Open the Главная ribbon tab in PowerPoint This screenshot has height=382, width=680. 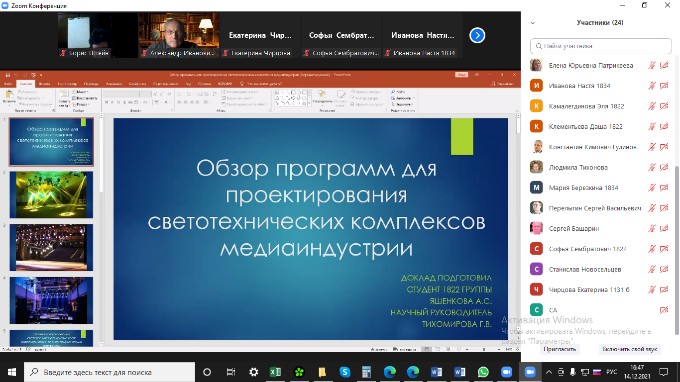pos(26,84)
